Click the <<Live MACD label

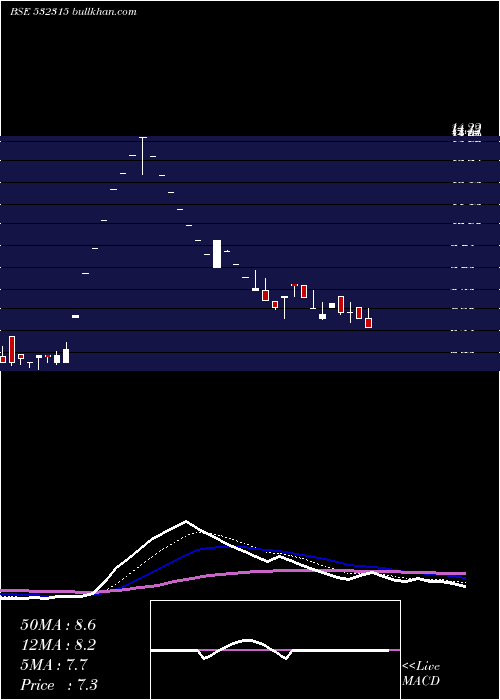tap(421, 673)
